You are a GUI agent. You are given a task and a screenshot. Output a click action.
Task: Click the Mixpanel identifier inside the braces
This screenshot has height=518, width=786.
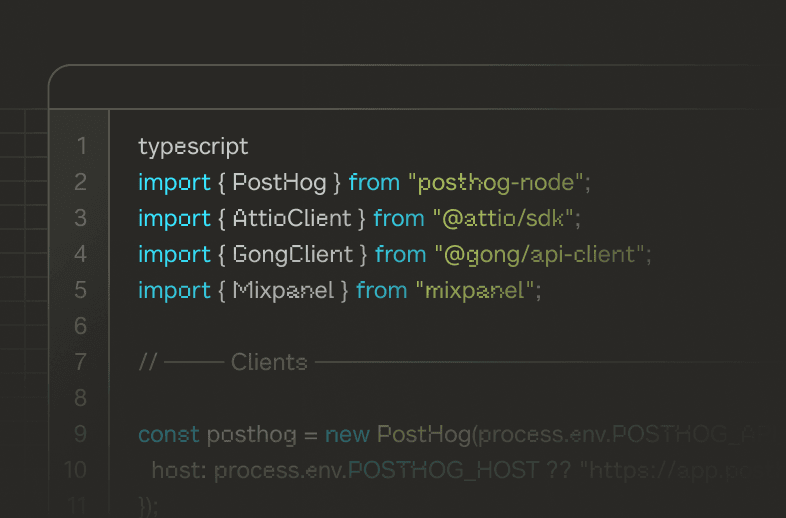(x=284, y=290)
